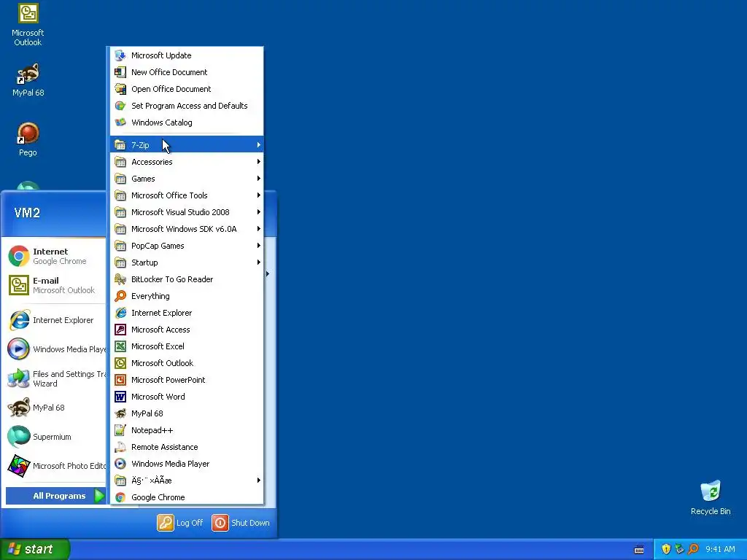Click the 9:41 AM clock
Screen dimensions: 747x560
(720, 549)
